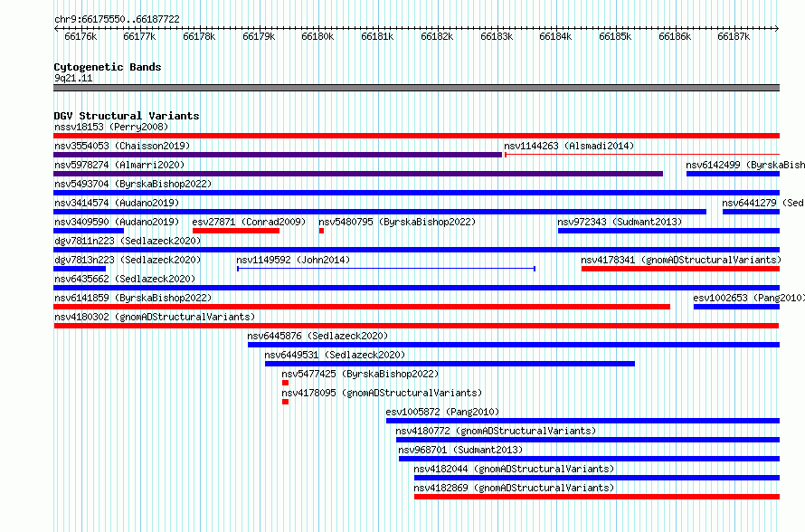
Task: Select the red nsv4182869 variant bar
Action: click(597, 497)
